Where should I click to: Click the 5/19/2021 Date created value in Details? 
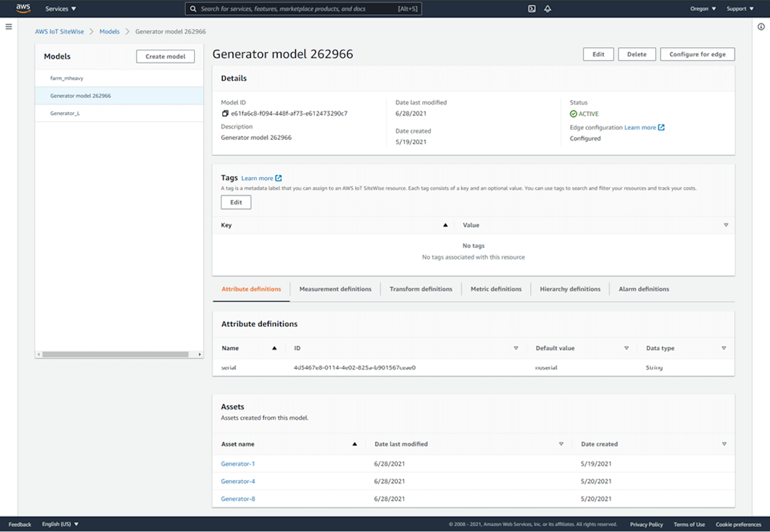[x=411, y=142]
